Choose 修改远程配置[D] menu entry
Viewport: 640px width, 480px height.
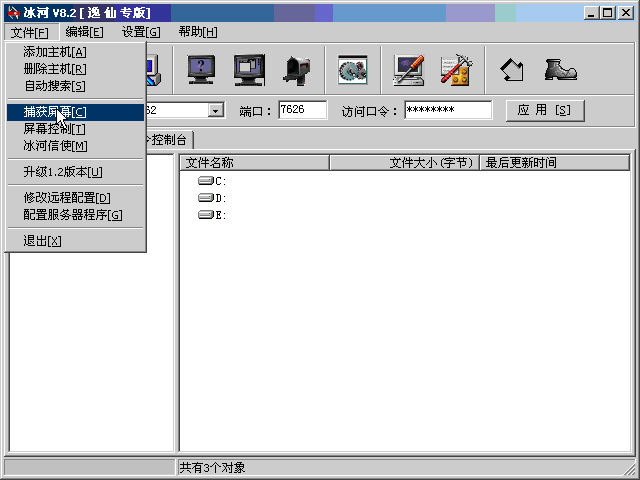[76, 198]
